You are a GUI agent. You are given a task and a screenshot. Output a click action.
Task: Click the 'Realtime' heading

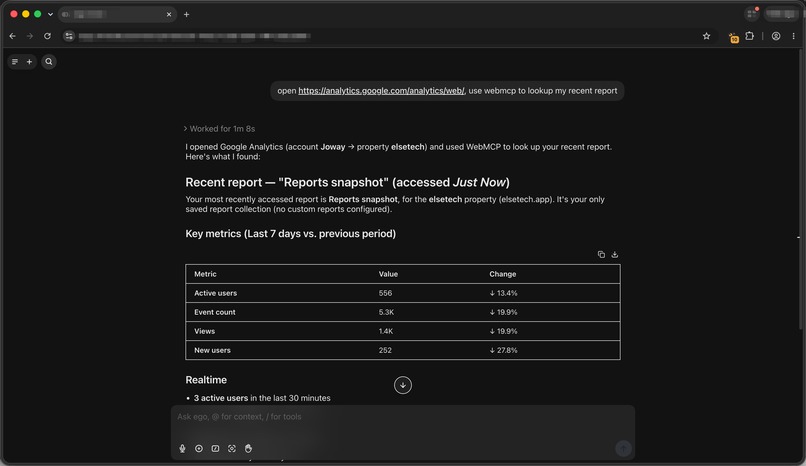(x=206, y=380)
